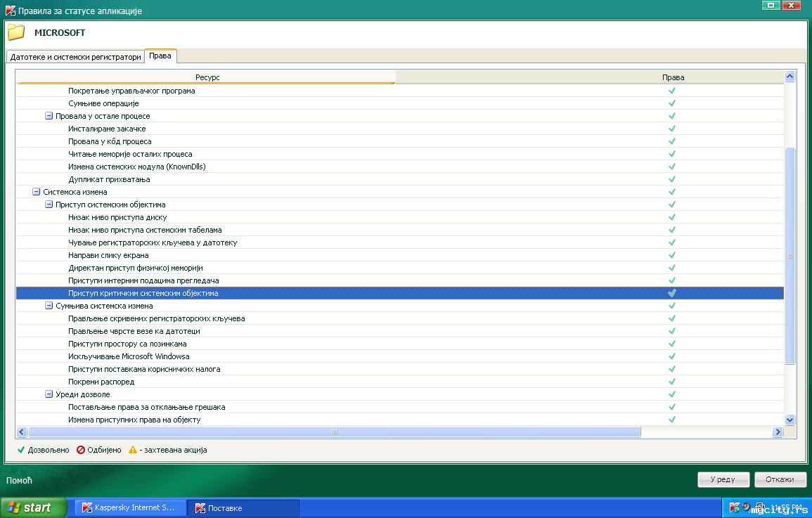Toggle rights checkmark for Сумњиве операције

point(672,103)
